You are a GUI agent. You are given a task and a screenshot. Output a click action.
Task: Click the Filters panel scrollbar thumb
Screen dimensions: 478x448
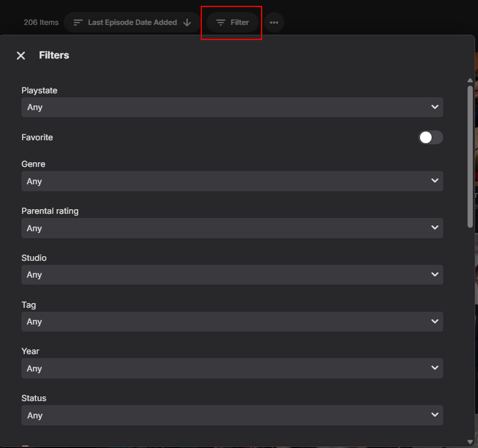click(470, 156)
